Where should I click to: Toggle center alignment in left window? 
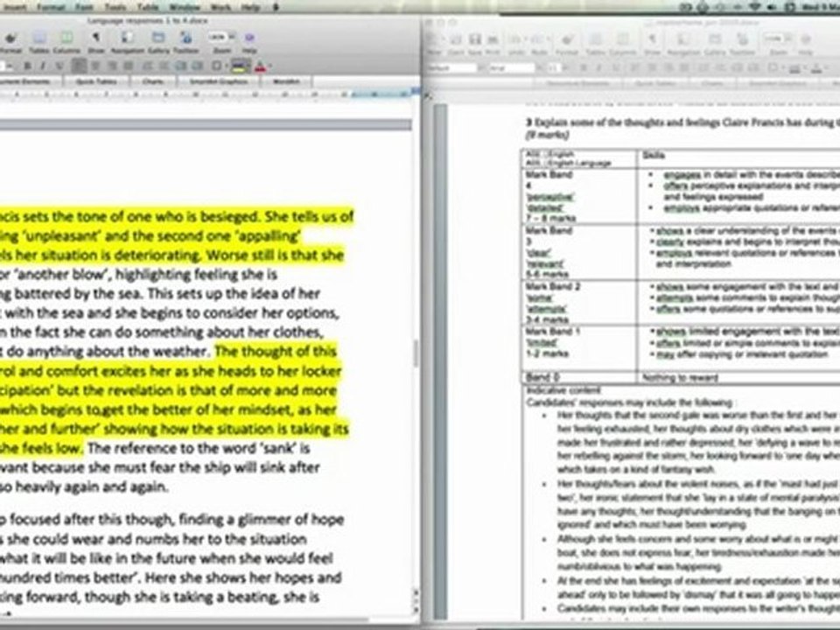pyautogui.click(x=95, y=66)
